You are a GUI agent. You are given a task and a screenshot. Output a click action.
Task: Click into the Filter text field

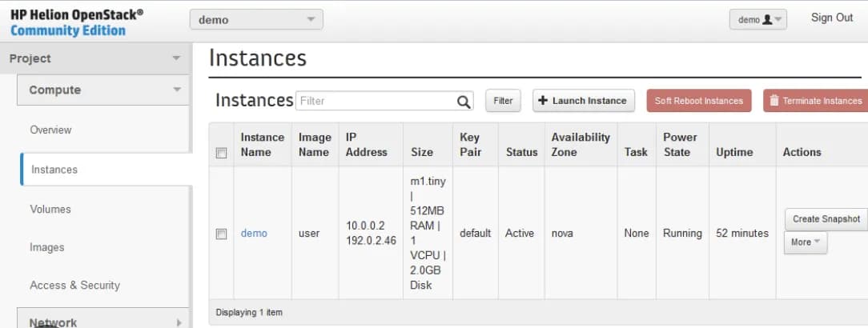pyautogui.click(x=376, y=102)
